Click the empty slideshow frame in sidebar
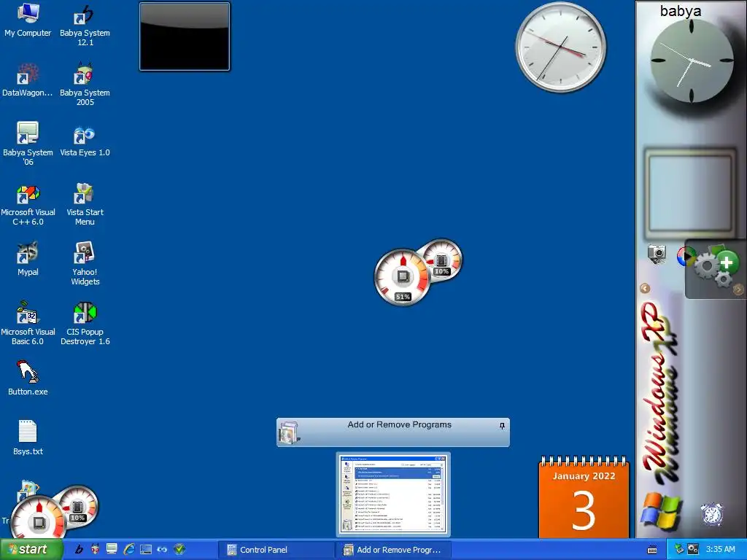Screen dimensions: 747x560 [690, 192]
